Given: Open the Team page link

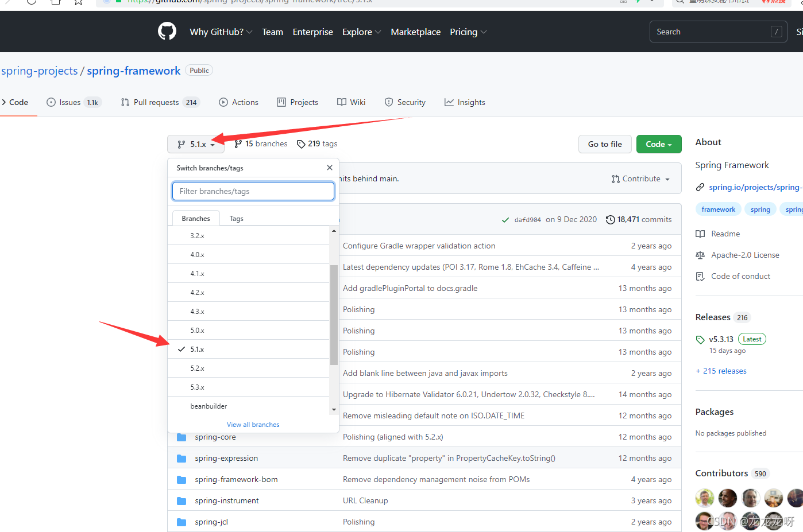Looking at the screenshot, I should [272, 32].
